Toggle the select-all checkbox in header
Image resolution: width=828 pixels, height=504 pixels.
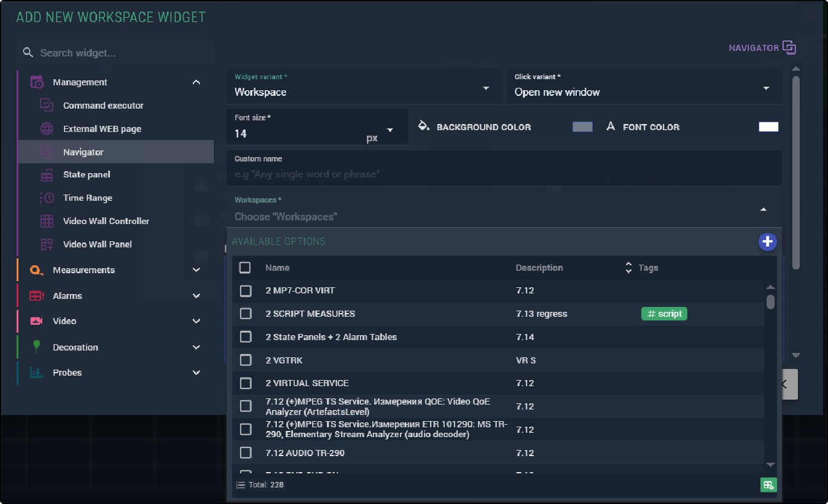[x=245, y=268]
